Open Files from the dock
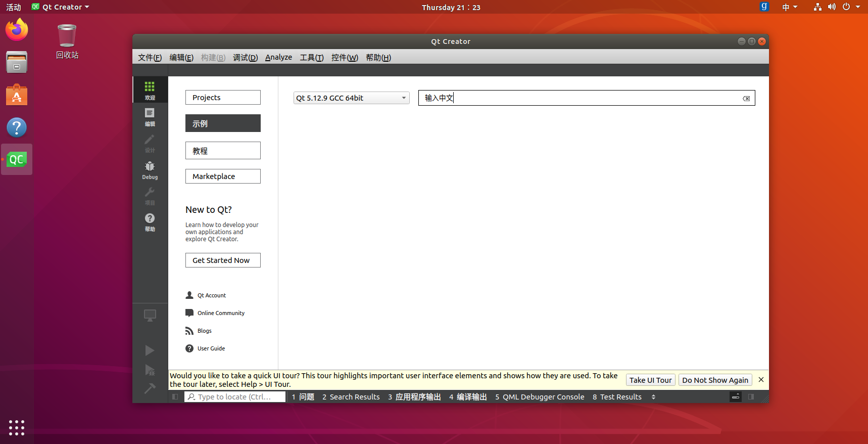868x444 pixels. [x=17, y=62]
